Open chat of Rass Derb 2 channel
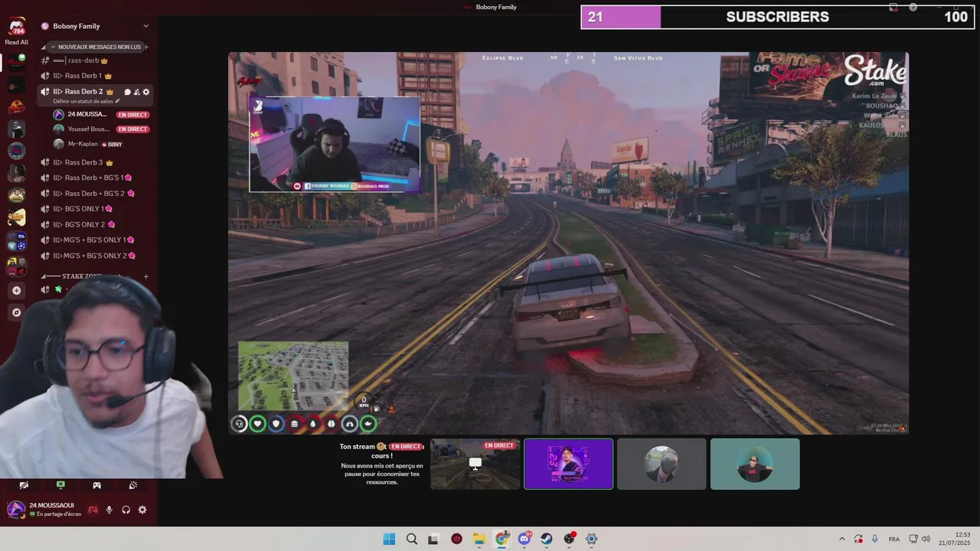The width and height of the screenshot is (980, 551). pos(127,92)
